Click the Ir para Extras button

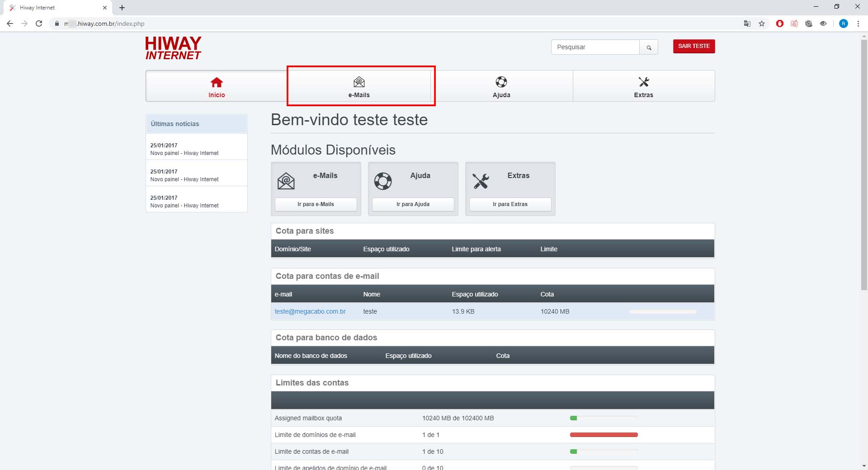point(510,204)
